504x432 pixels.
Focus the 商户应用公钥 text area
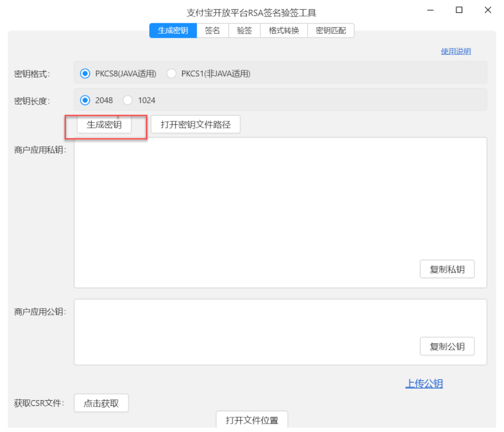pyautogui.click(x=280, y=333)
